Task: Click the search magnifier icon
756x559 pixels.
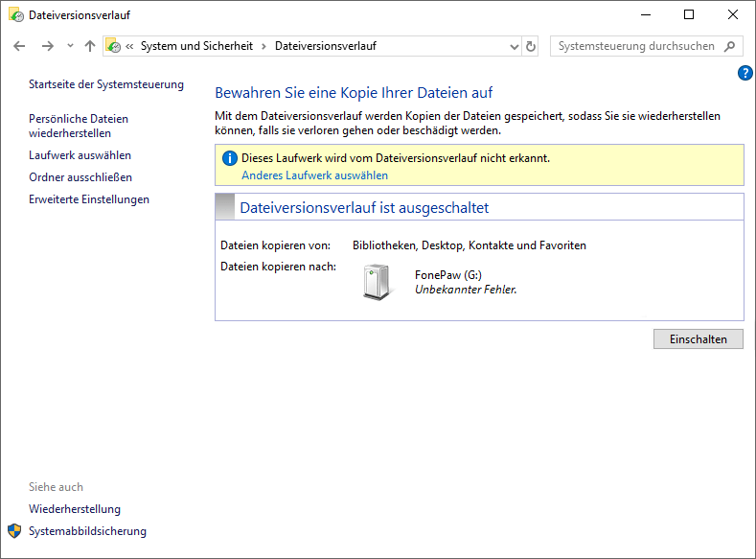Action: tap(731, 46)
